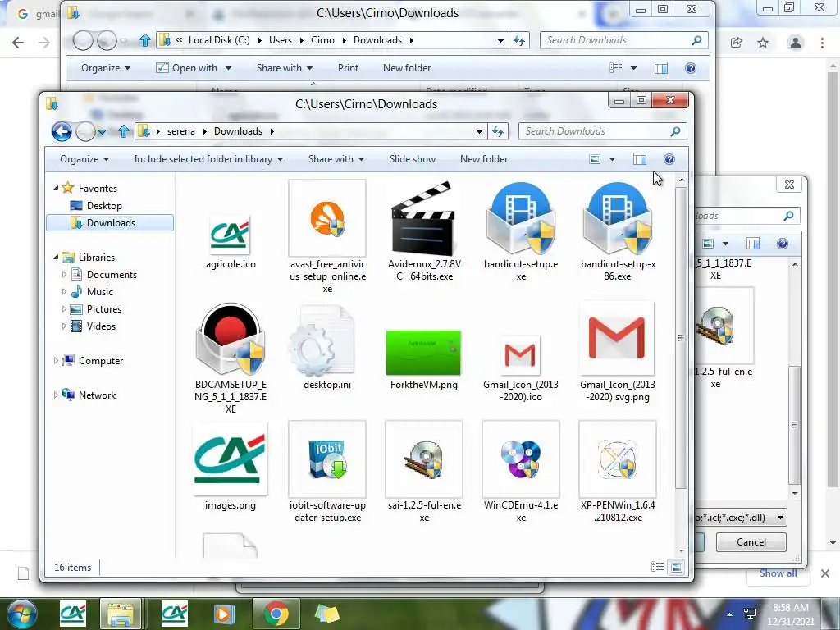Click serena in the front address bar
This screenshot has width=840, height=630.
[181, 131]
